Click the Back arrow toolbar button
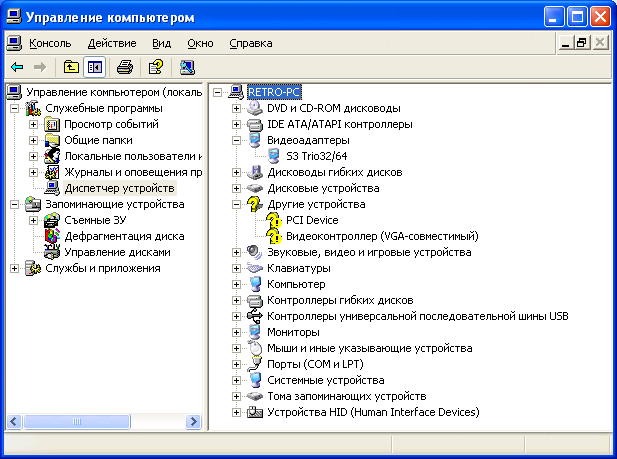The width and height of the screenshot is (617, 459). (17, 67)
